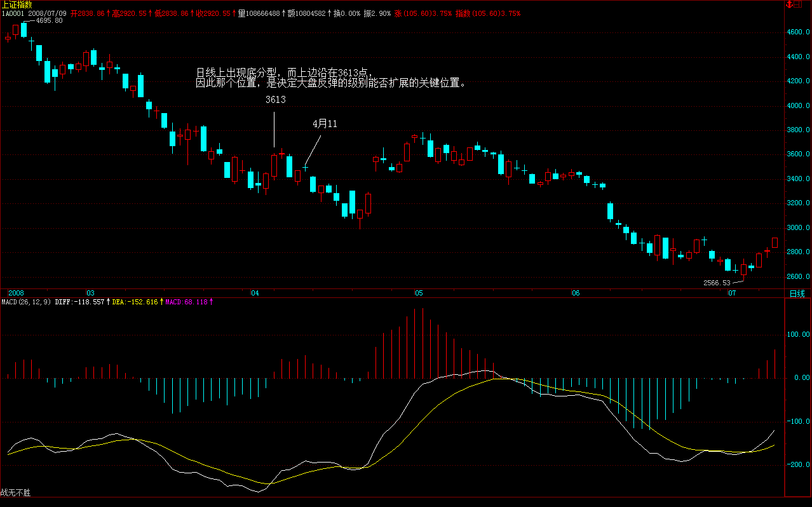Click the up arrow after the DIFF value

[x=108, y=302]
